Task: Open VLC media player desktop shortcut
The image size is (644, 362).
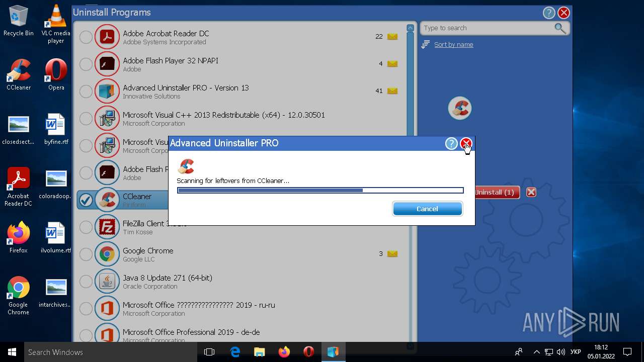Action: (56, 24)
